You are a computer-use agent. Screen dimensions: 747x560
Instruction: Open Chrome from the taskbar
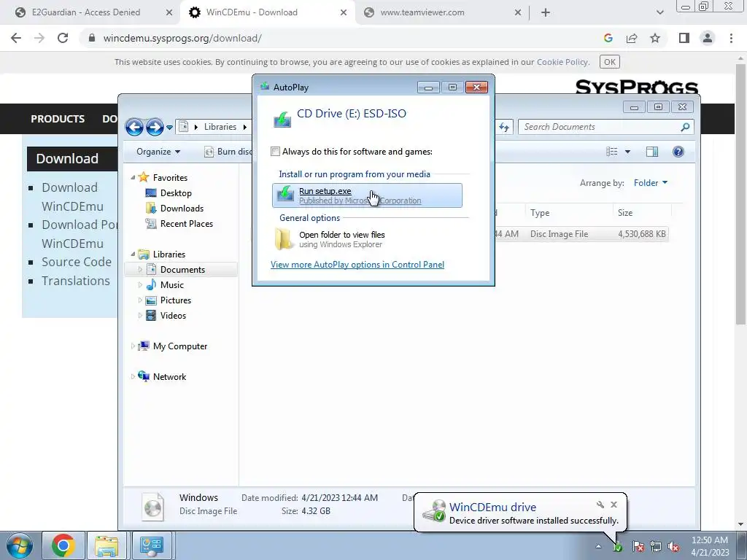point(63,545)
